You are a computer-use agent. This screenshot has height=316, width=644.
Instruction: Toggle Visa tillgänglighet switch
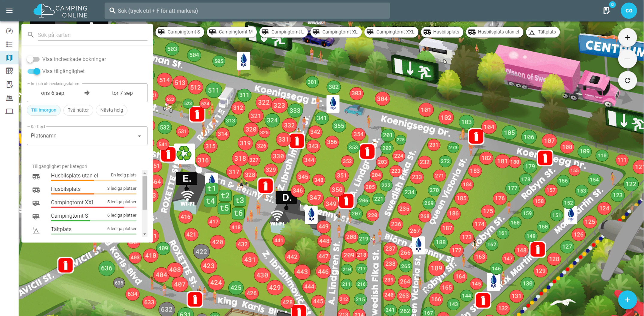[x=34, y=71]
